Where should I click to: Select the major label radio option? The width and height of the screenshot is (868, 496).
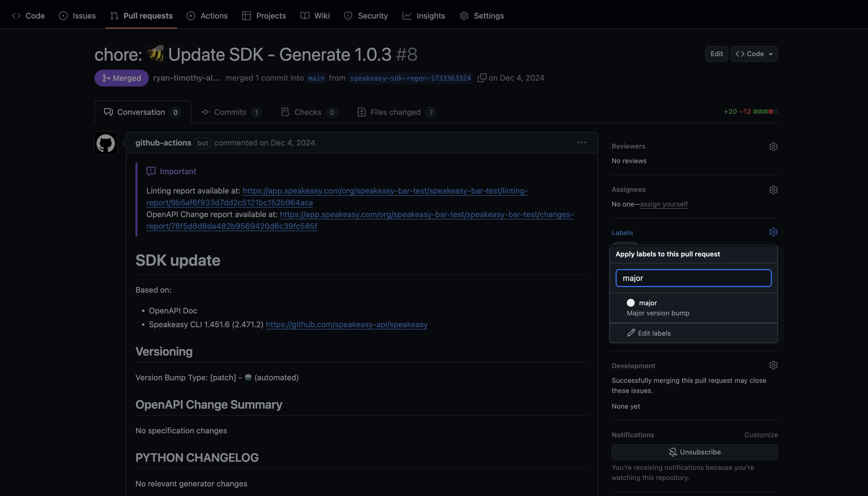(x=631, y=302)
